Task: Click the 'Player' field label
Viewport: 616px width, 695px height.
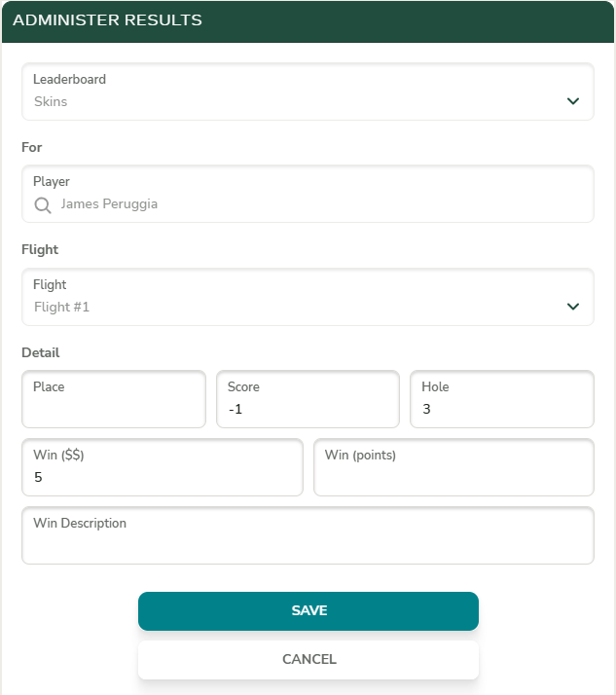Action: tap(52, 181)
